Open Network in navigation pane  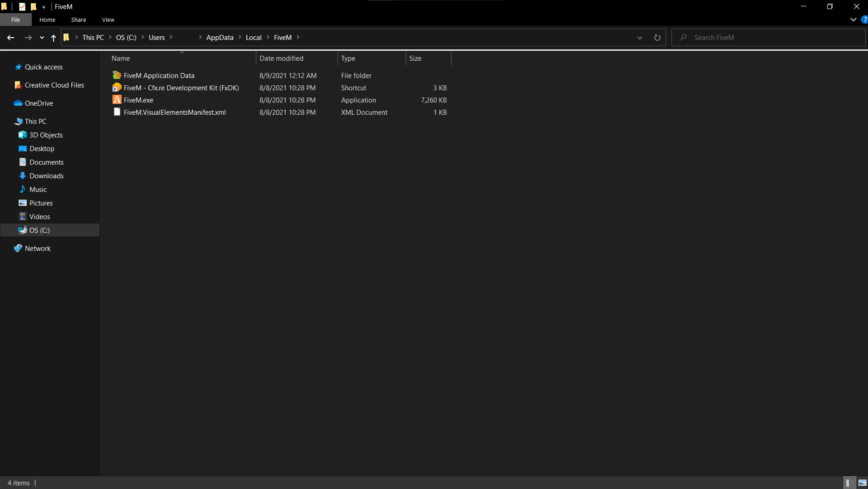coord(38,248)
